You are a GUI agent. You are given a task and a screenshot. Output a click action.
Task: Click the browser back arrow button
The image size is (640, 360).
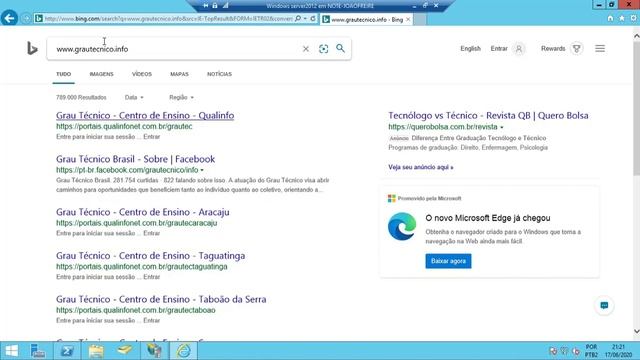9,18
